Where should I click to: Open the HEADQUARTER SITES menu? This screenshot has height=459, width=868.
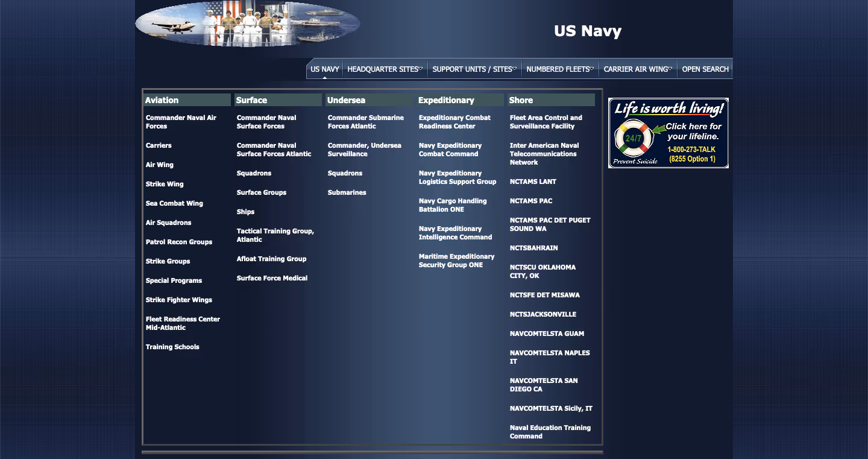(385, 69)
